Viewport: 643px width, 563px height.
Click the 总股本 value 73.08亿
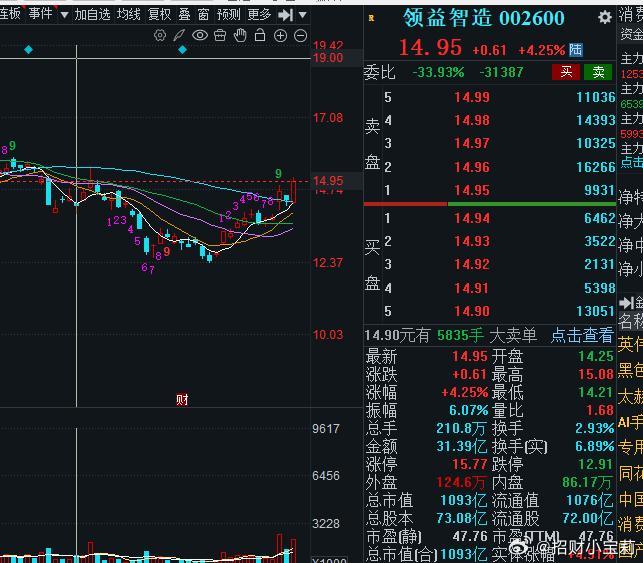click(462, 518)
